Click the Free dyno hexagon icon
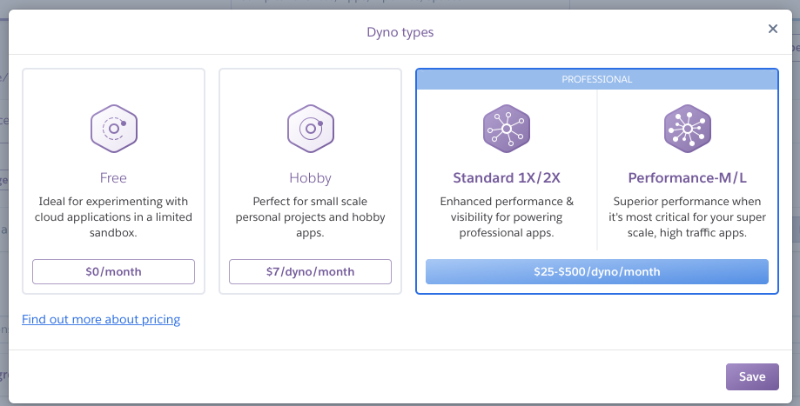This screenshot has height=406, width=800. tap(114, 129)
